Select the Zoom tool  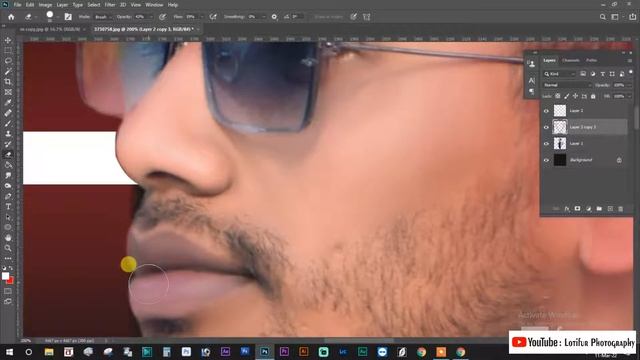pos(8,248)
